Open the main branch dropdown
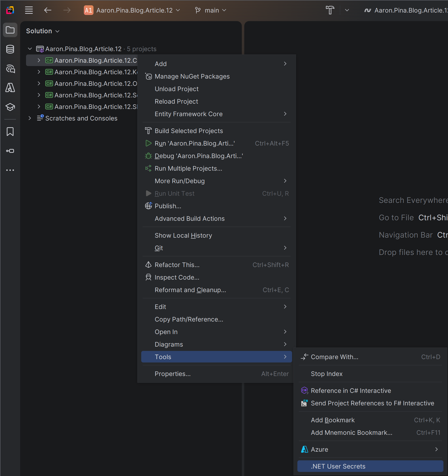This screenshot has width=448, height=476. [x=211, y=10]
